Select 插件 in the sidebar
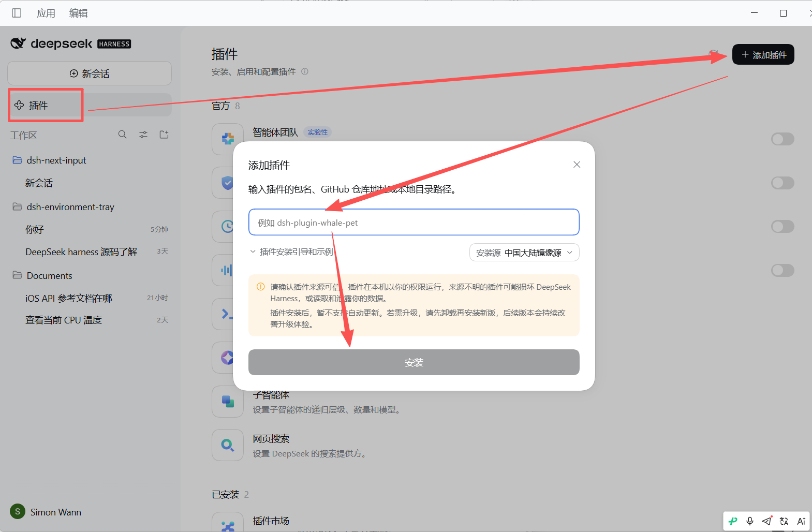This screenshot has height=532, width=812. pos(90,105)
